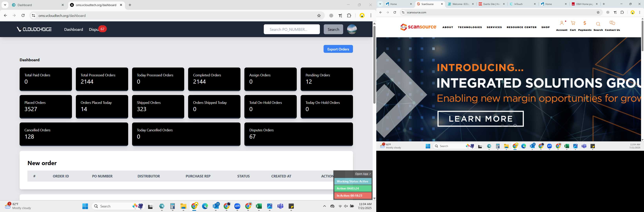Open Microsoft Edge from the taskbar below OMS
This screenshot has height=212, width=644.
(205, 206)
